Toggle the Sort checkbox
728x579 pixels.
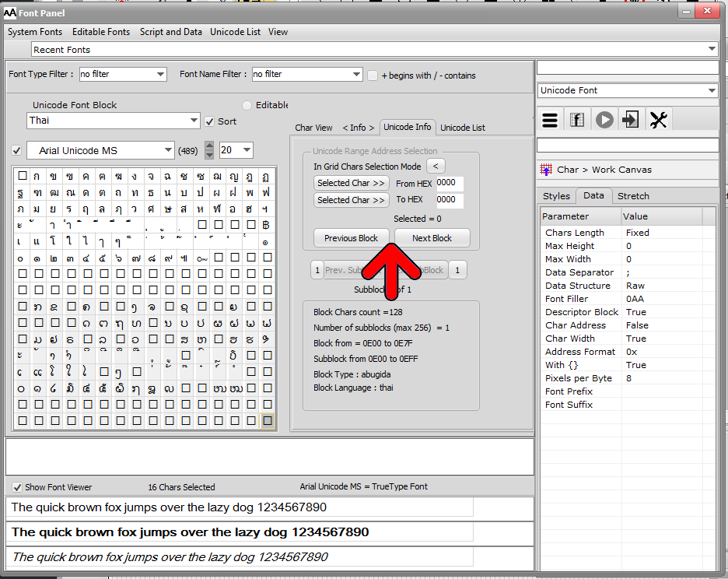[210, 121]
